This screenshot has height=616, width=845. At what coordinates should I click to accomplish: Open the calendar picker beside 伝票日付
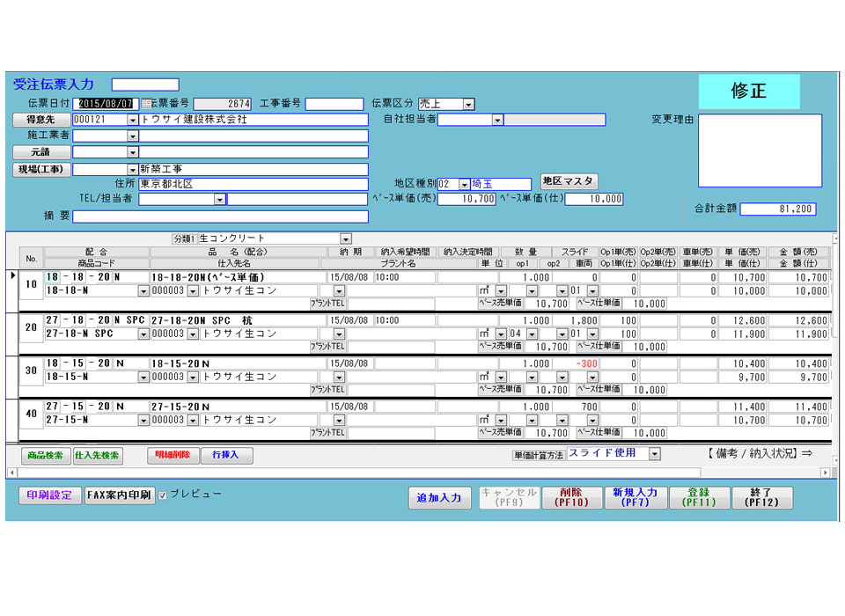pos(146,104)
